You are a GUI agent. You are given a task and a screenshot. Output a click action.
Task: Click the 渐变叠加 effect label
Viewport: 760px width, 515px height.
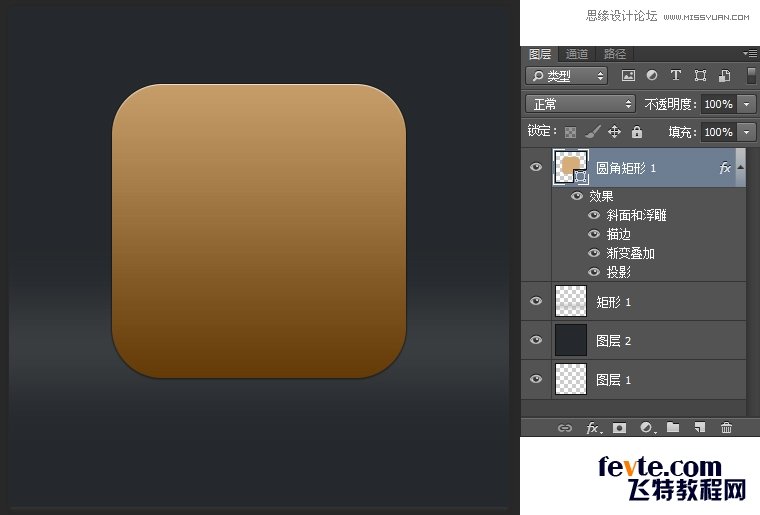(631, 253)
